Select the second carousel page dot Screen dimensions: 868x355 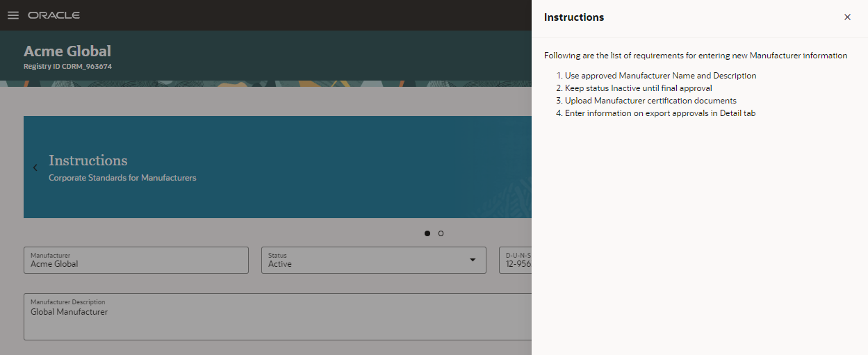tap(441, 233)
